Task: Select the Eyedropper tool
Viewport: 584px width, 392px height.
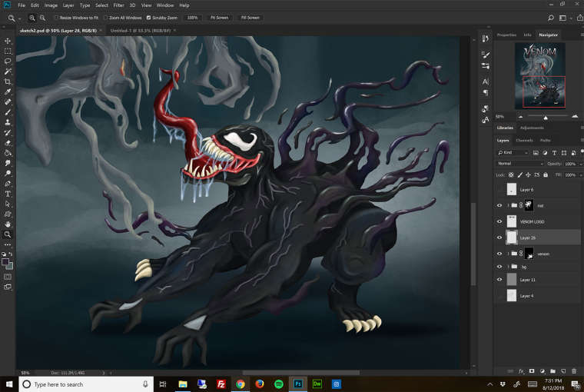Action: 8,91
